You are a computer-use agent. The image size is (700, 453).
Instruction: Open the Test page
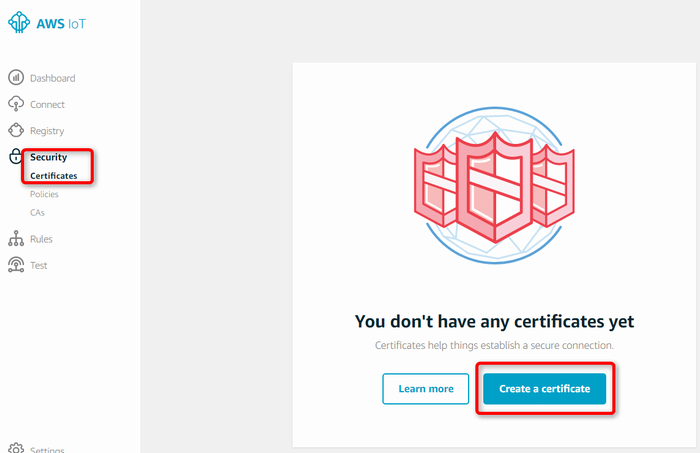[38, 265]
